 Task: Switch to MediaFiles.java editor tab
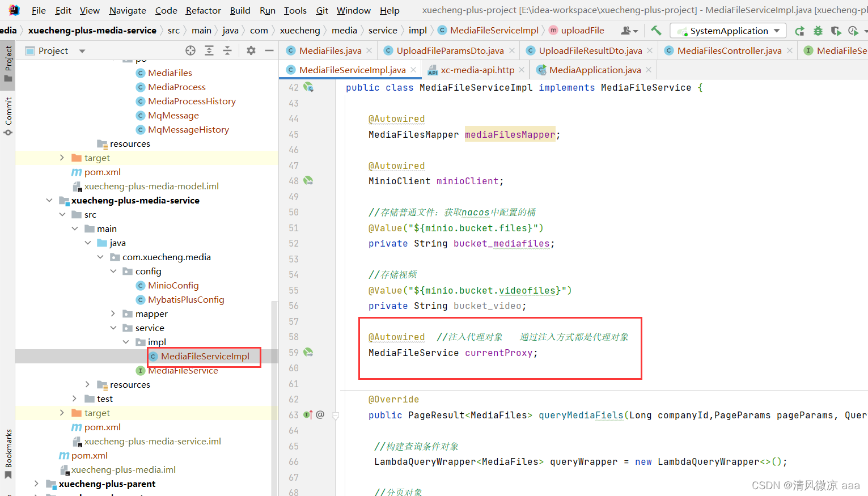pos(330,50)
